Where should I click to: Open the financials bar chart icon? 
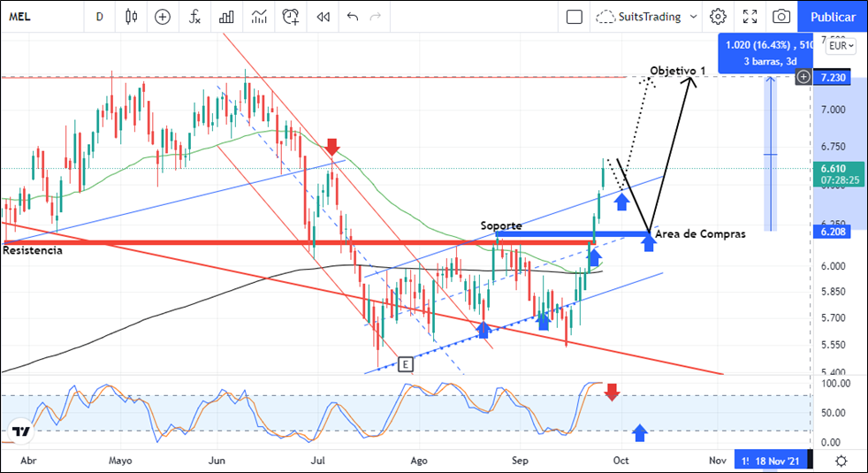pyautogui.click(x=227, y=16)
